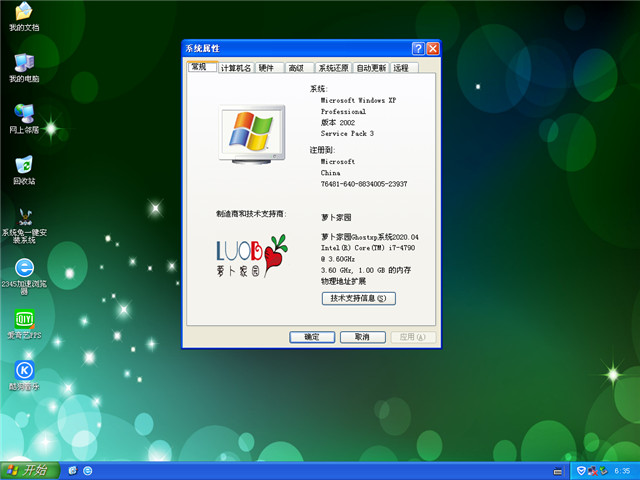The width and height of the screenshot is (640, 480).
Task: Click the help question mark in title bar
Action: click(x=418, y=49)
